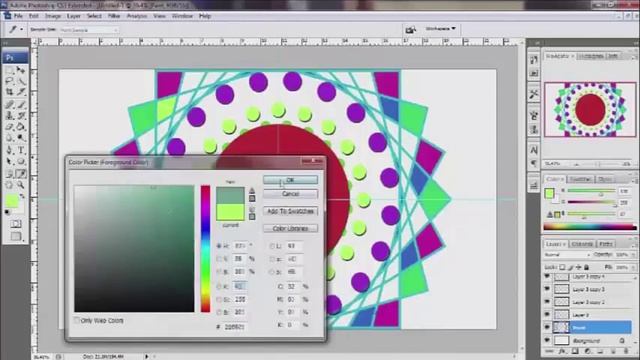Select the Lasso tool
The width and height of the screenshot is (640, 360).
pyautogui.click(x=9, y=81)
